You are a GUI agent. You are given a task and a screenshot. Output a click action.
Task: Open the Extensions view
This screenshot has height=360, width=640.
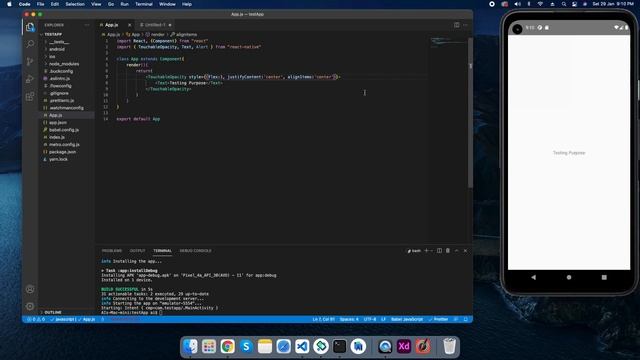click(x=30, y=97)
